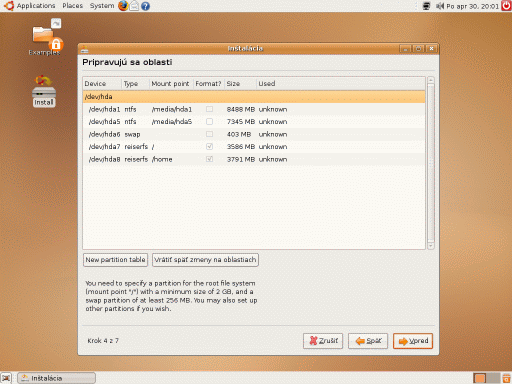
Task: Sort by the Type column header
Action: 135,84
